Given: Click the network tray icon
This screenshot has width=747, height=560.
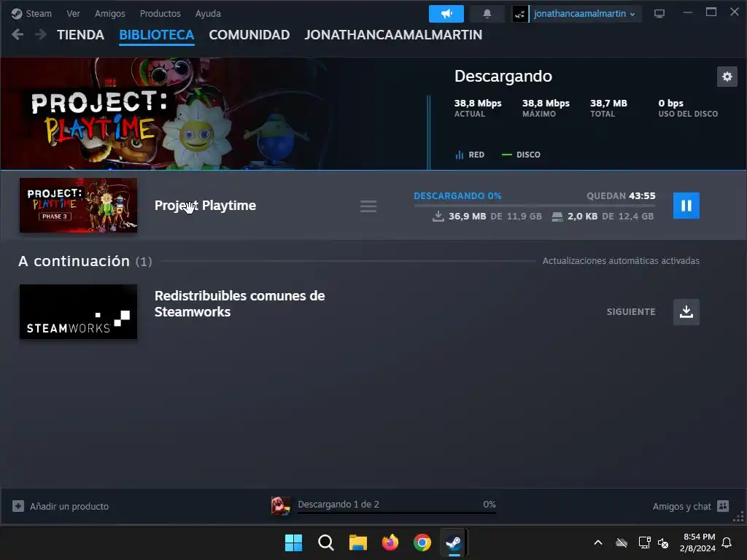Looking at the screenshot, I should click(644, 542).
